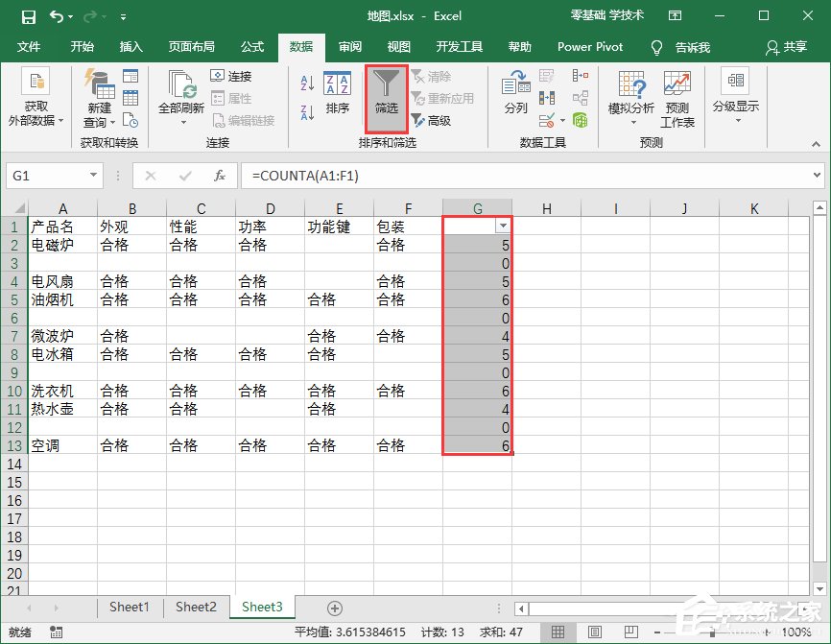Switch to the Sheet2 worksheet tab

coord(196,607)
